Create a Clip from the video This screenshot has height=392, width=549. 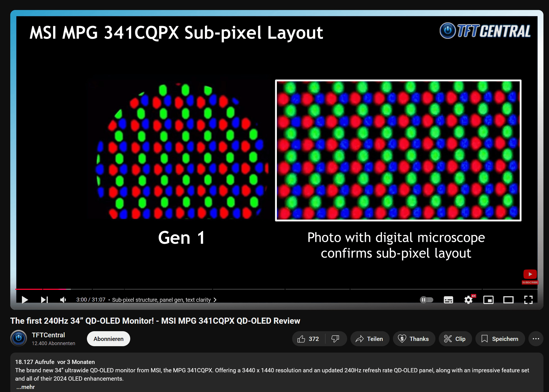tap(455, 339)
